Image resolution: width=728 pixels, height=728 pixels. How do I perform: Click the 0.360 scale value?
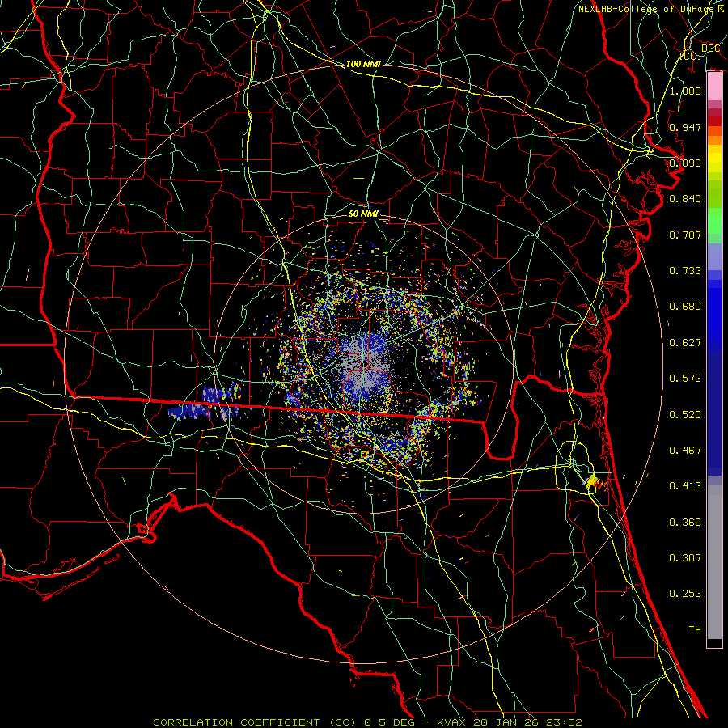(x=685, y=523)
